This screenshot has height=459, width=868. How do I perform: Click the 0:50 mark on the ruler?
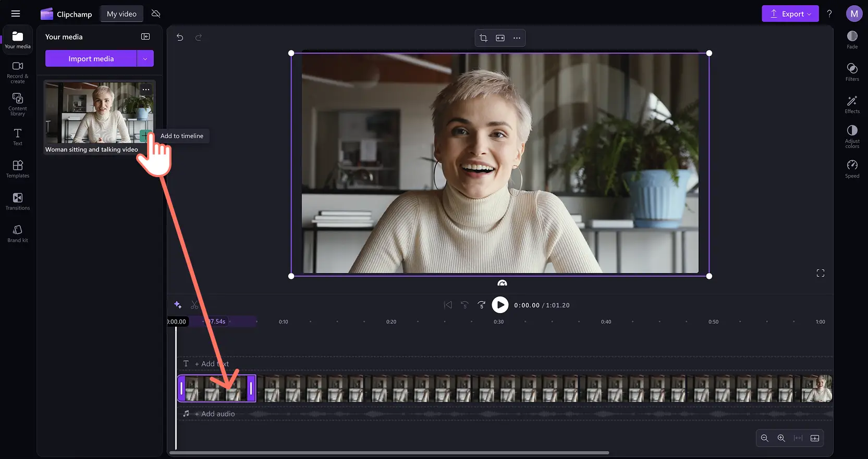713,322
